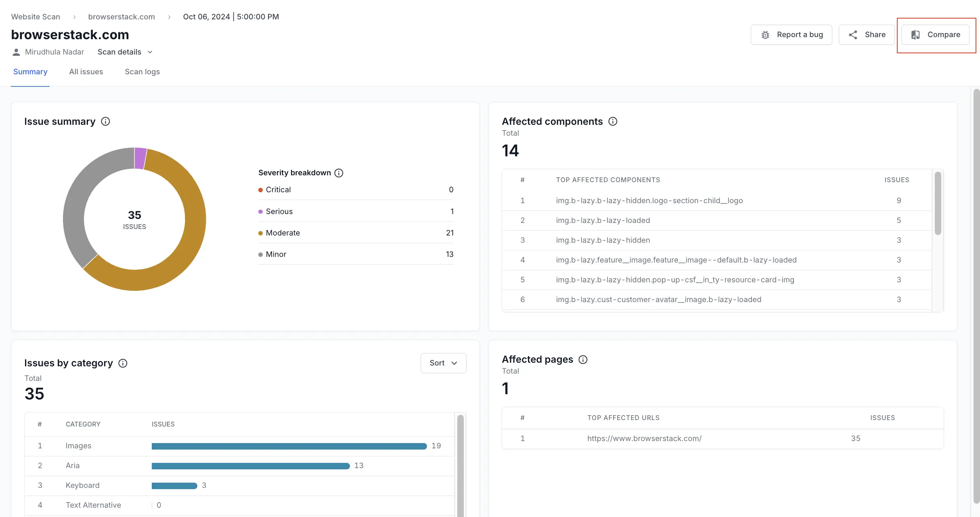Open https://www.browserstack.com/ affected URL row
The image size is (980, 517).
point(644,439)
